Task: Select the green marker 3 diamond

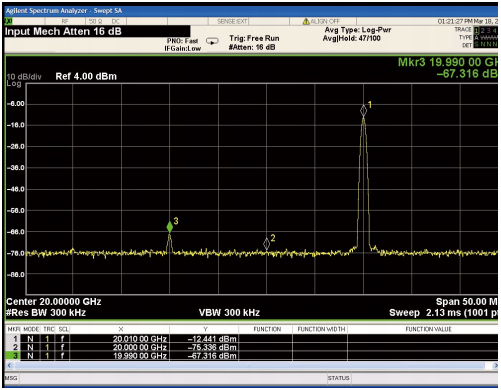Action: point(170,227)
